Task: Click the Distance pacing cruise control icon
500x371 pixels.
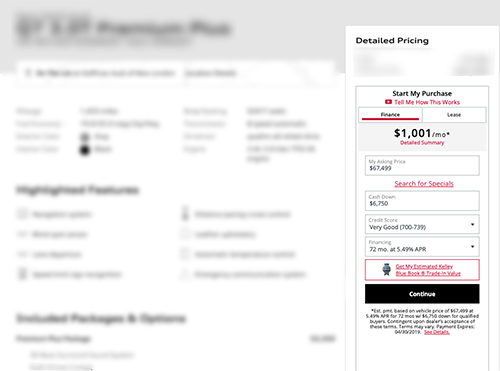Action: tap(185, 213)
